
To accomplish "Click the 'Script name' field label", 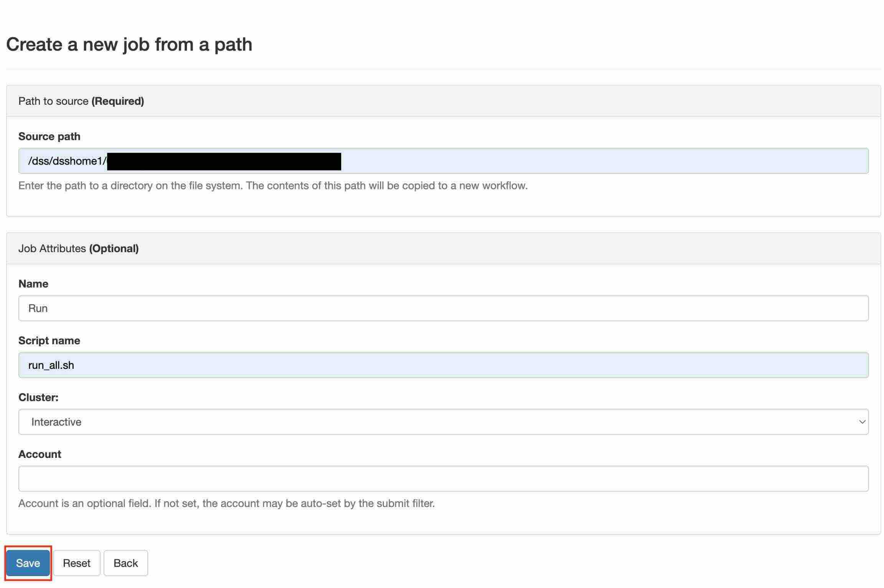I will click(x=49, y=340).
